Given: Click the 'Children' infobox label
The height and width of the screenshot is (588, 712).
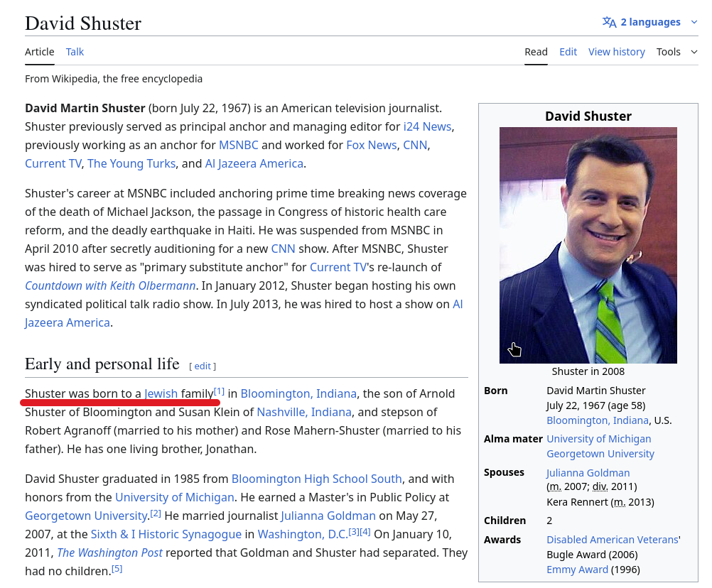Looking at the screenshot, I should (505, 521).
